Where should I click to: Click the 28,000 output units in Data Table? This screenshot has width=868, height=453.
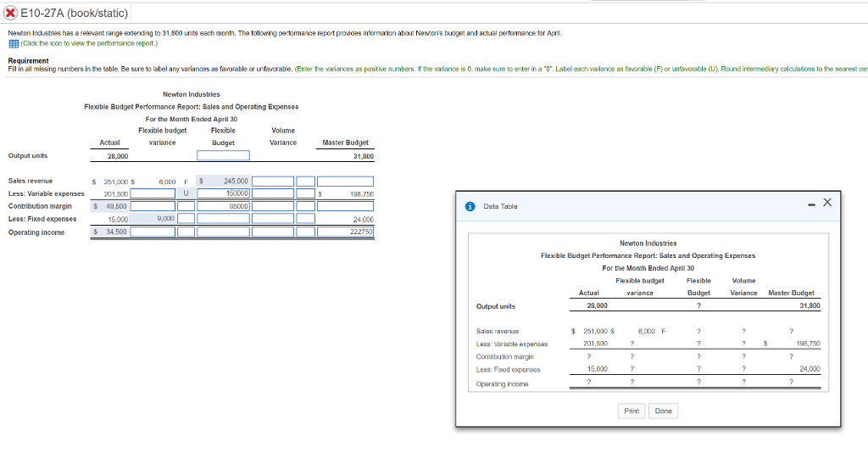coord(598,305)
